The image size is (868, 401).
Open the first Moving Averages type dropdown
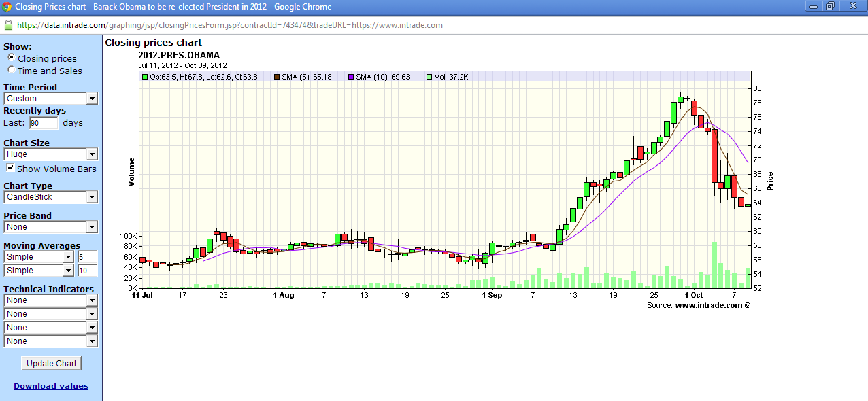(39, 257)
